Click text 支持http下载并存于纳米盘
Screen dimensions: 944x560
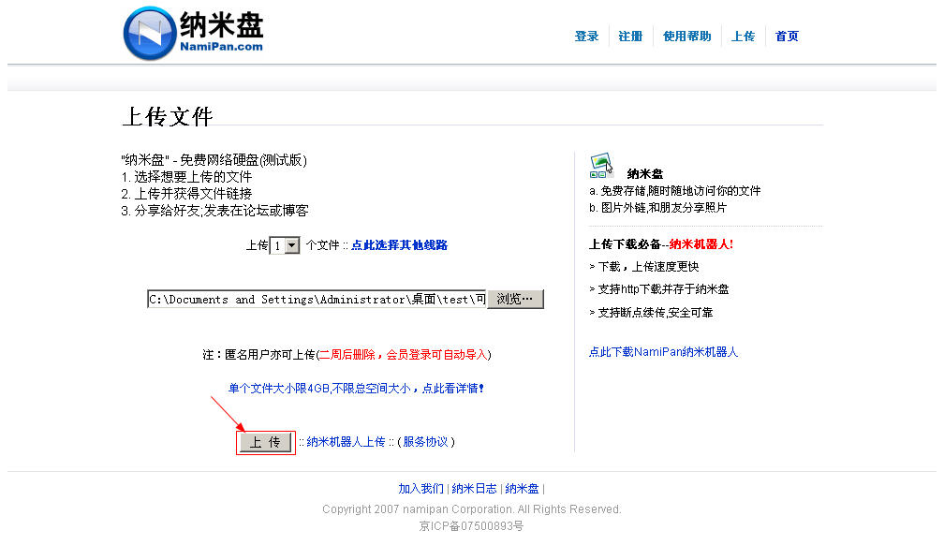point(663,289)
